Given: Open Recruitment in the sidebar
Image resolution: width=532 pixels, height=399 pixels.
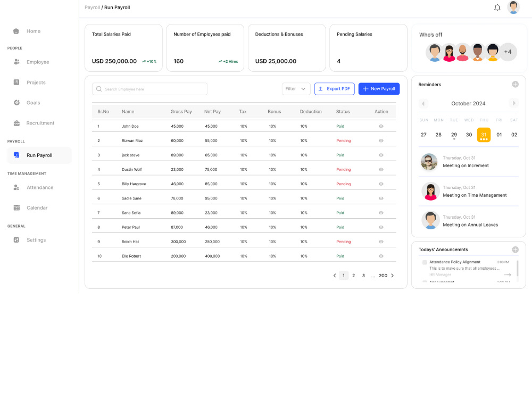Looking at the screenshot, I should pyautogui.click(x=39, y=123).
